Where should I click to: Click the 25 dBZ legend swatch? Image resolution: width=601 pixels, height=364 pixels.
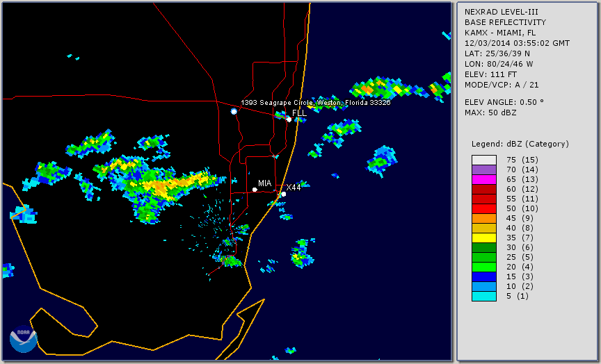(483, 257)
